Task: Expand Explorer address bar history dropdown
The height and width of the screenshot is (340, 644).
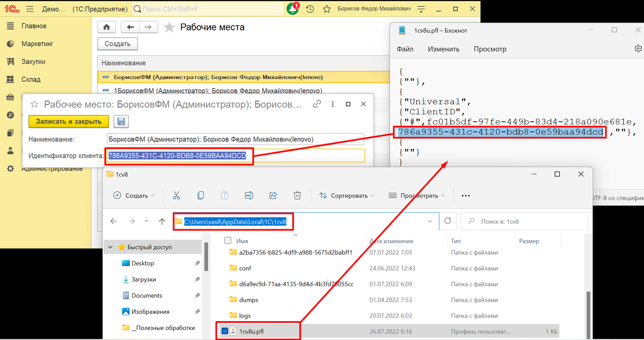Action: tap(430, 221)
